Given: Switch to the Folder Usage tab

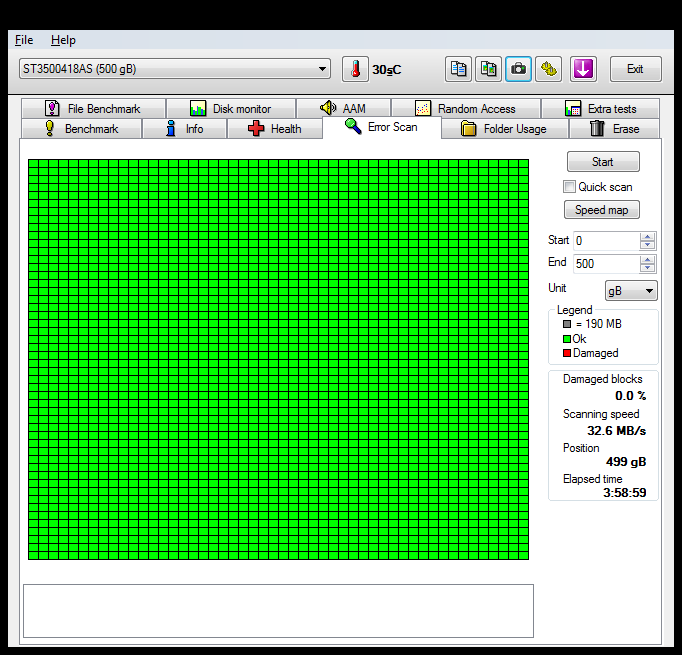Looking at the screenshot, I should 505,129.
